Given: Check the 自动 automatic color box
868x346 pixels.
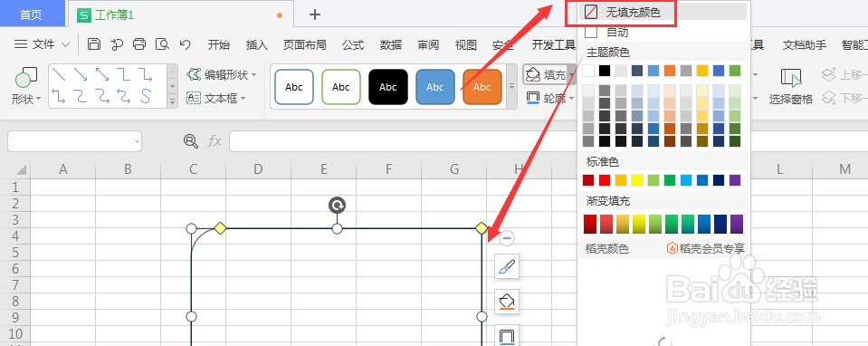Looking at the screenshot, I should [591, 32].
